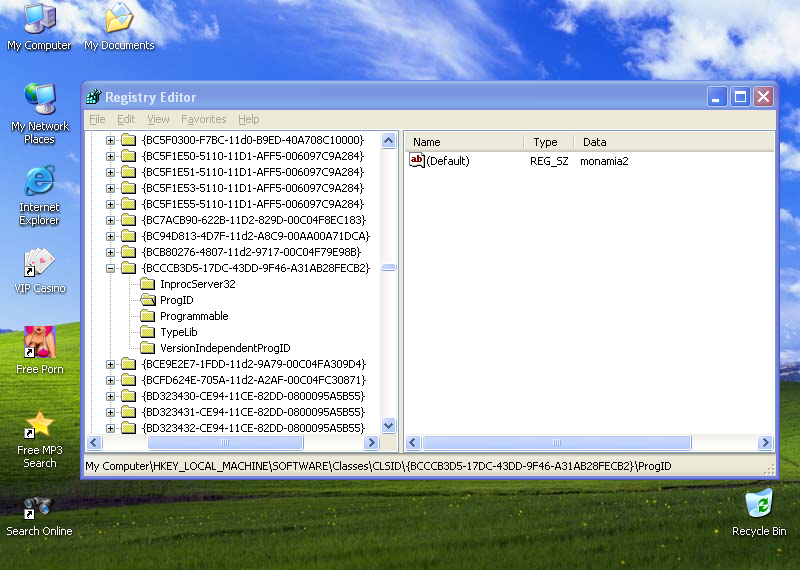Image resolution: width=800 pixels, height=570 pixels.
Task: Select the VIP Casino shortcut icon
Action: 40,262
